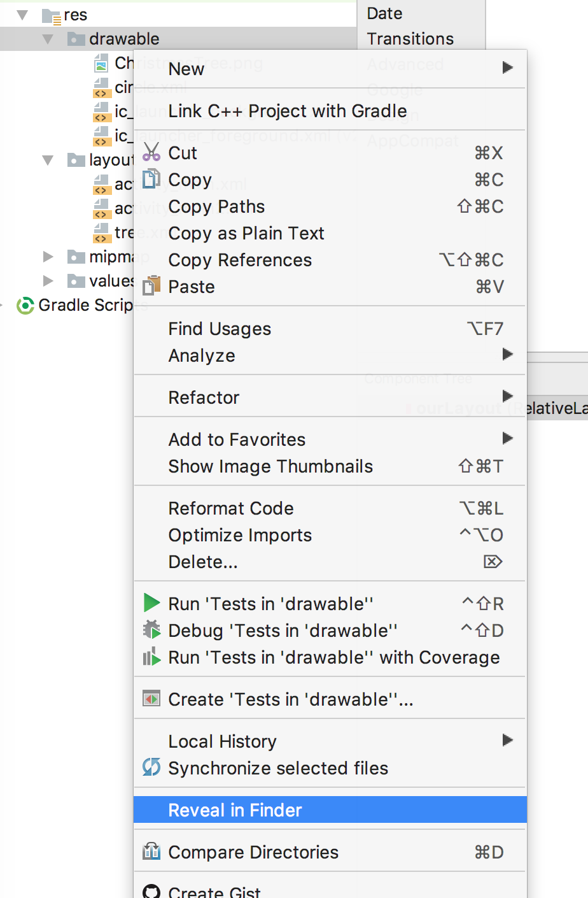
Task: Choose Optimize Imports
Action: click(x=330, y=535)
